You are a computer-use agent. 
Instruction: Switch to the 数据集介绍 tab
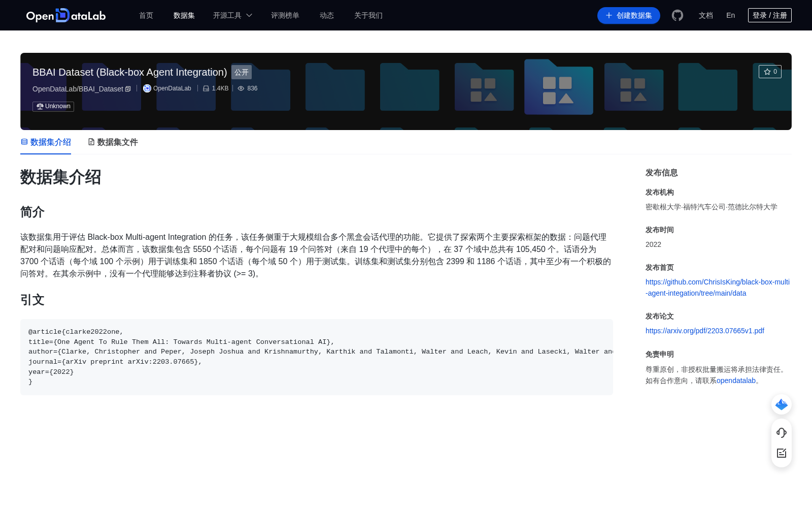tap(46, 142)
